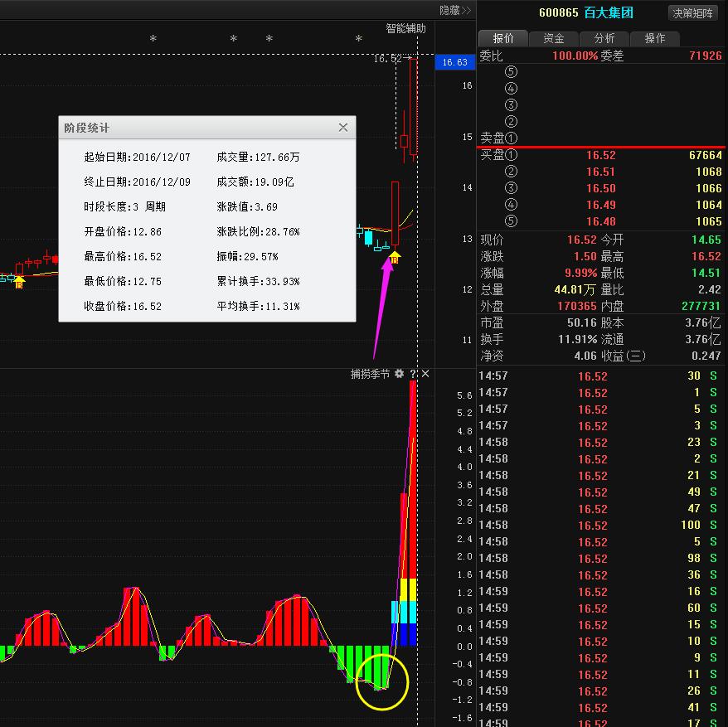Open the 分析 tab
The width and height of the screenshot is (728, 727).
point(604,38)
